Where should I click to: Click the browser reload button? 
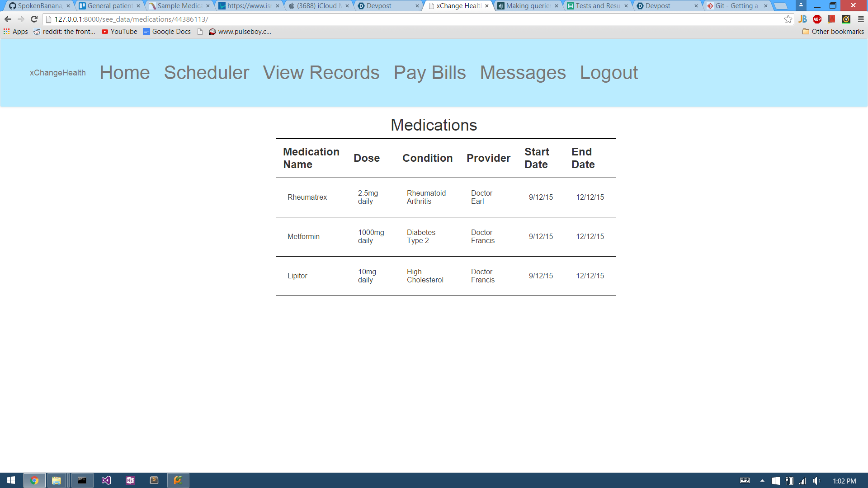[34, 19]
